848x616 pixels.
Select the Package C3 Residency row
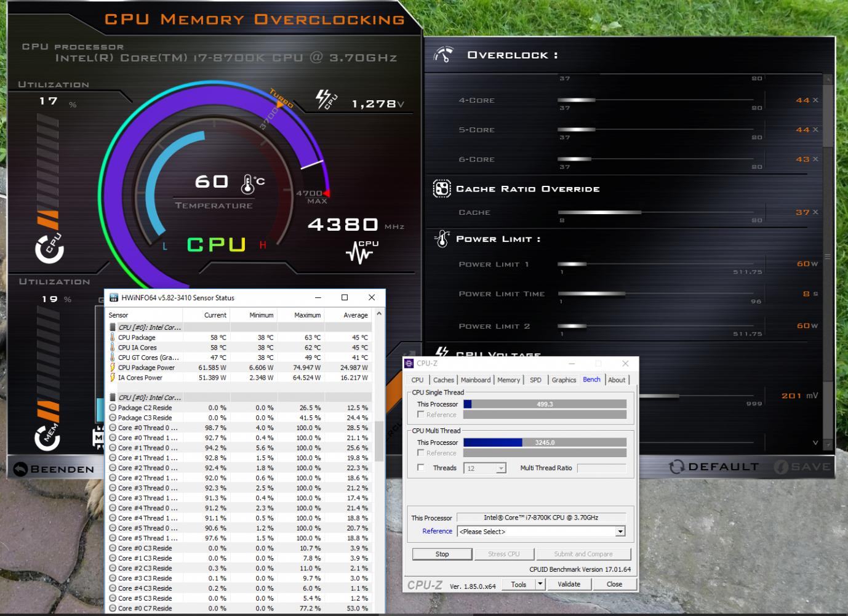[x=239, y=418]
